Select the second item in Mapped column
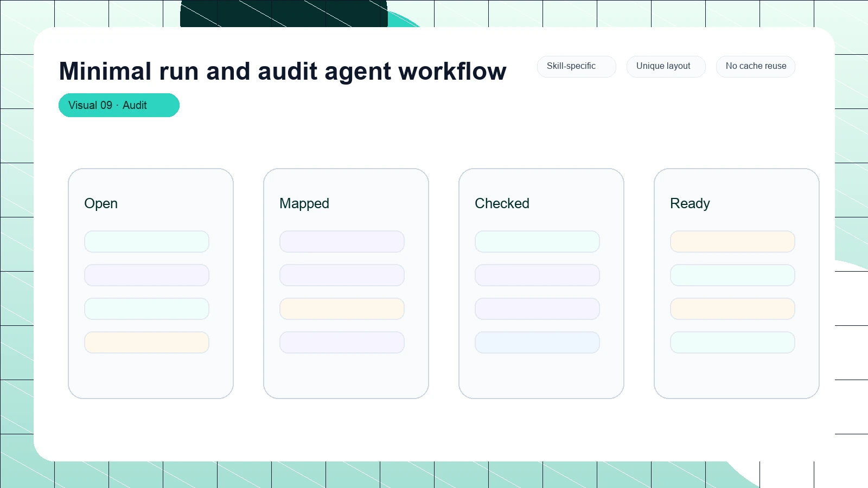Image resolution: width=868 pixels, height=488 pixels. coord(342,275)
